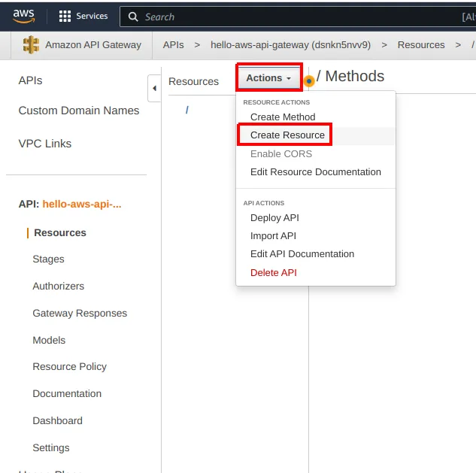Viewport: 476px width, 473px height.
Task: Click the search magnifier icon
Action: [133, 17]
